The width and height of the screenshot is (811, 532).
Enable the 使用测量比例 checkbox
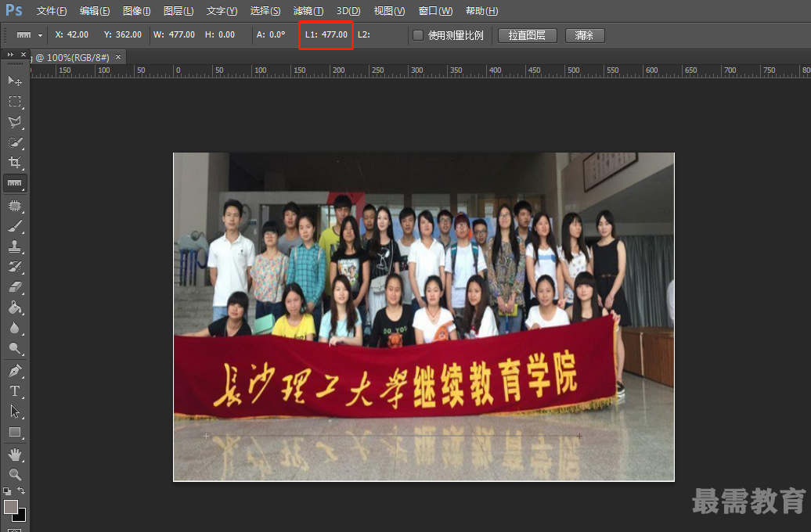[418, 35]
